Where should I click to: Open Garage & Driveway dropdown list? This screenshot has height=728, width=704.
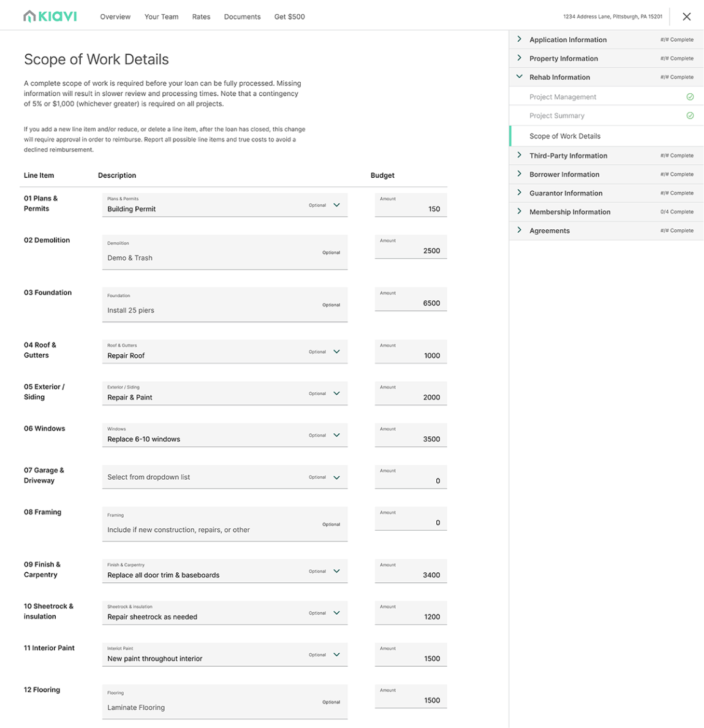(225, 477)
